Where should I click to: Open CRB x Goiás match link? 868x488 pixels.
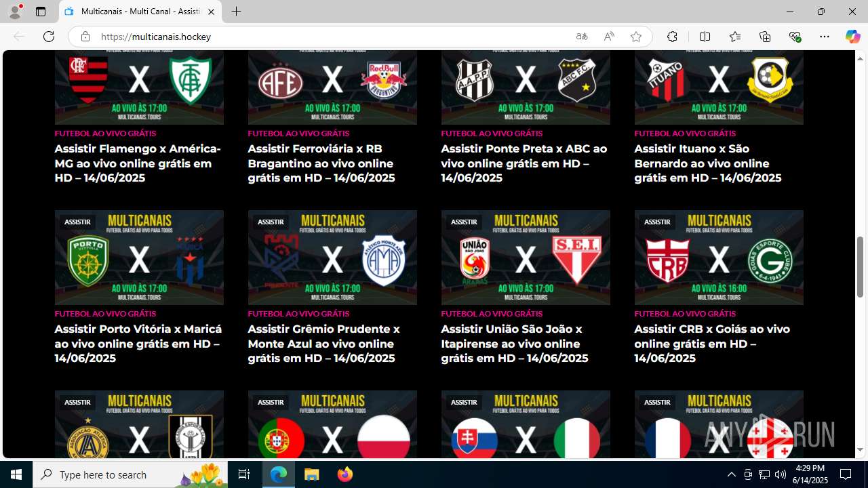[x=712, y=344]
